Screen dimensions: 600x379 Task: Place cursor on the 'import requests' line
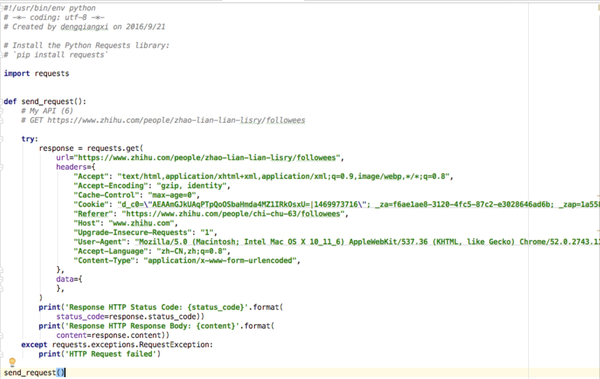[x=36, y=74]
